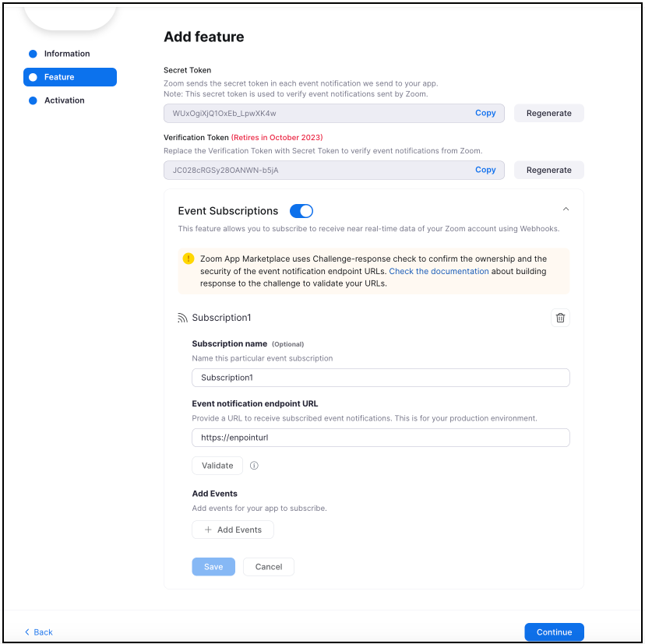
Task: Collapse the Event Subscriptions section chevron
Action: pyautogui.click(x=566, y=209)
